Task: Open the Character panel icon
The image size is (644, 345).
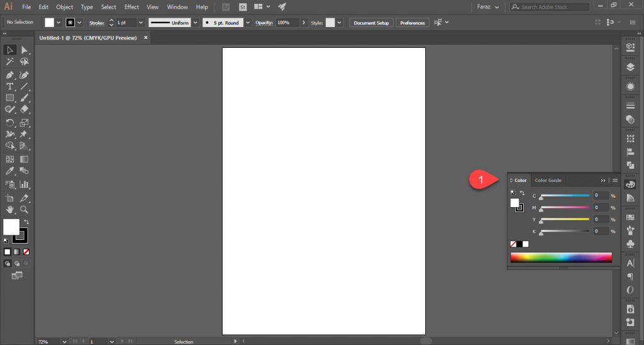Action: coord(630,263)
